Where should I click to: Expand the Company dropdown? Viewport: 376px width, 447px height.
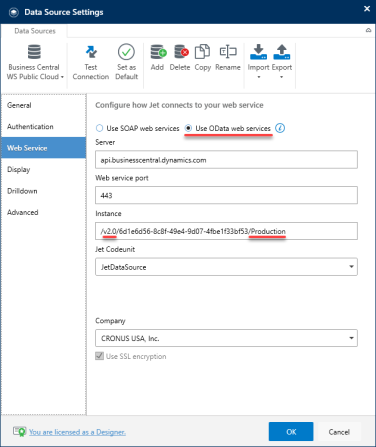point(351,338)
